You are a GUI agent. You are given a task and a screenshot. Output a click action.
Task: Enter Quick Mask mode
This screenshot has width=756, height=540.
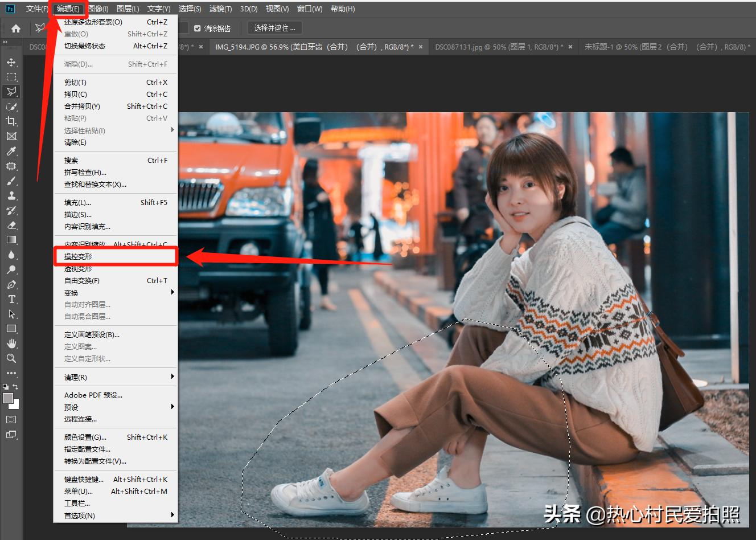pos(11,420)
